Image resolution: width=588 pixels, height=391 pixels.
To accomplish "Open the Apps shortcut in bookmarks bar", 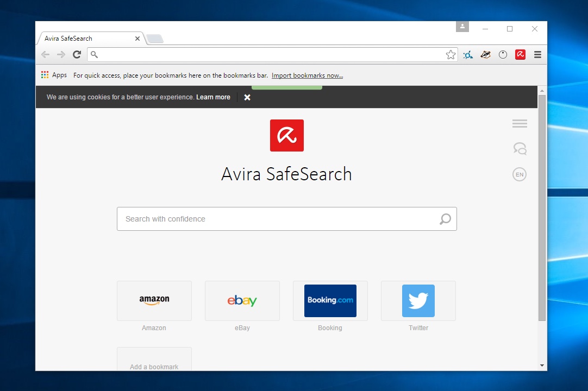I will [x=54, y=75].
